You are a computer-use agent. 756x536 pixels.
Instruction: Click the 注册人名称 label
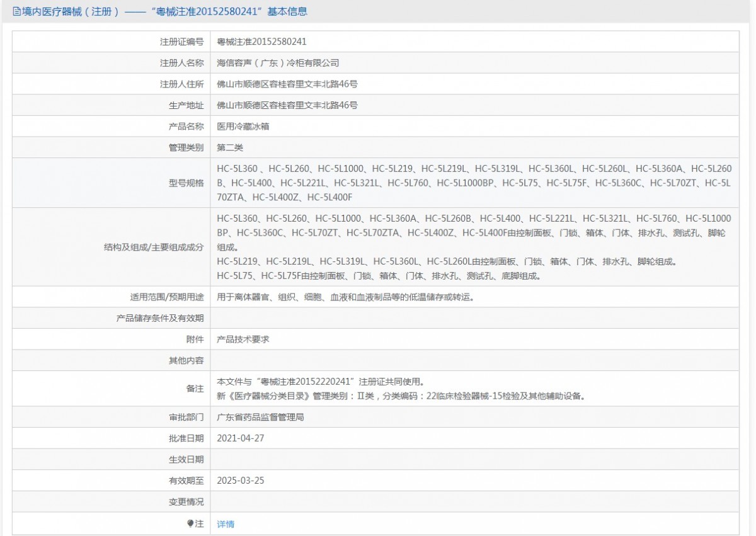point(182,63)
